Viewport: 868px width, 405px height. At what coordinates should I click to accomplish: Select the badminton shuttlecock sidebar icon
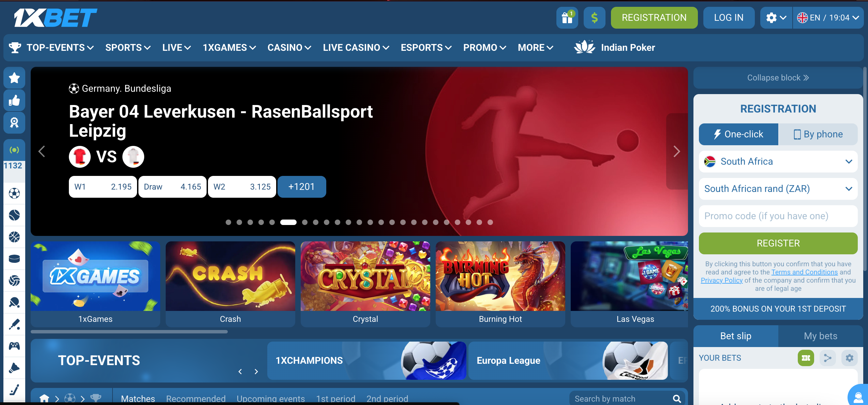14,368
